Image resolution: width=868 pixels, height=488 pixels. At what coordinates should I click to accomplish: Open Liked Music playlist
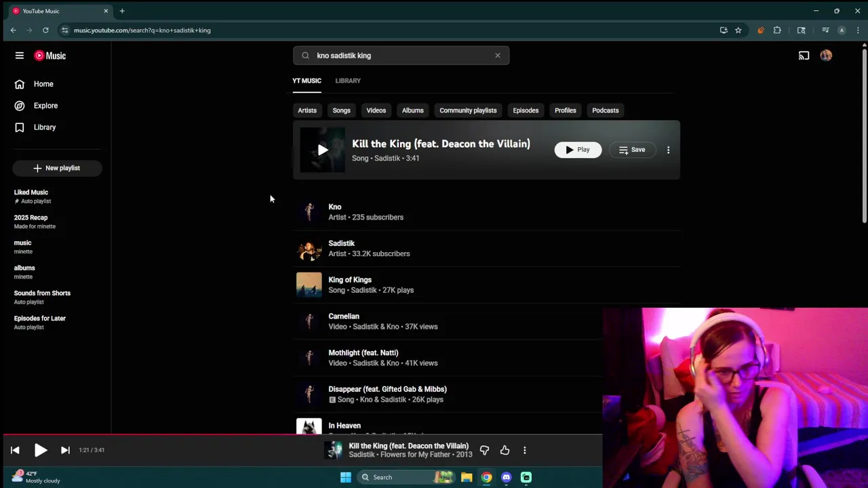click(57, 197)
